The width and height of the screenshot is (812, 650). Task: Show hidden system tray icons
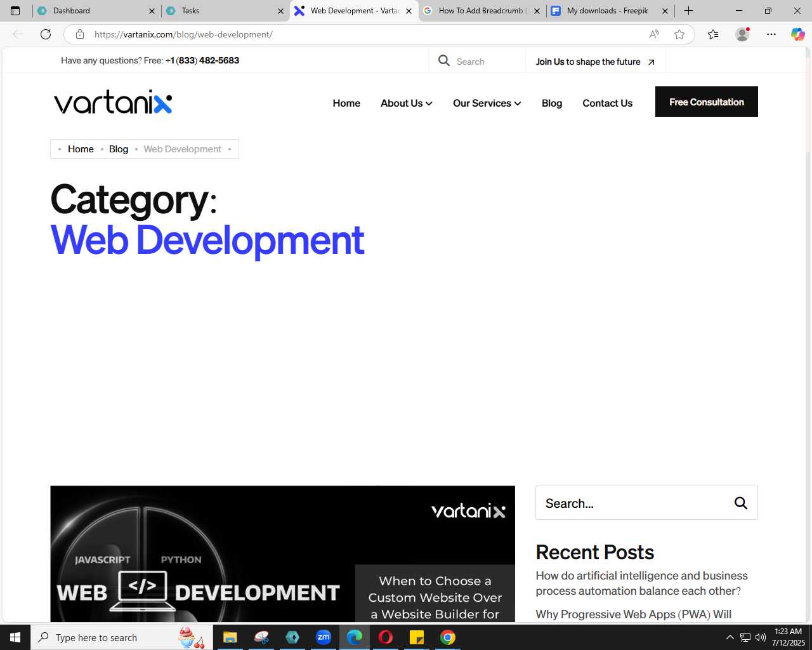coord(730,637)
